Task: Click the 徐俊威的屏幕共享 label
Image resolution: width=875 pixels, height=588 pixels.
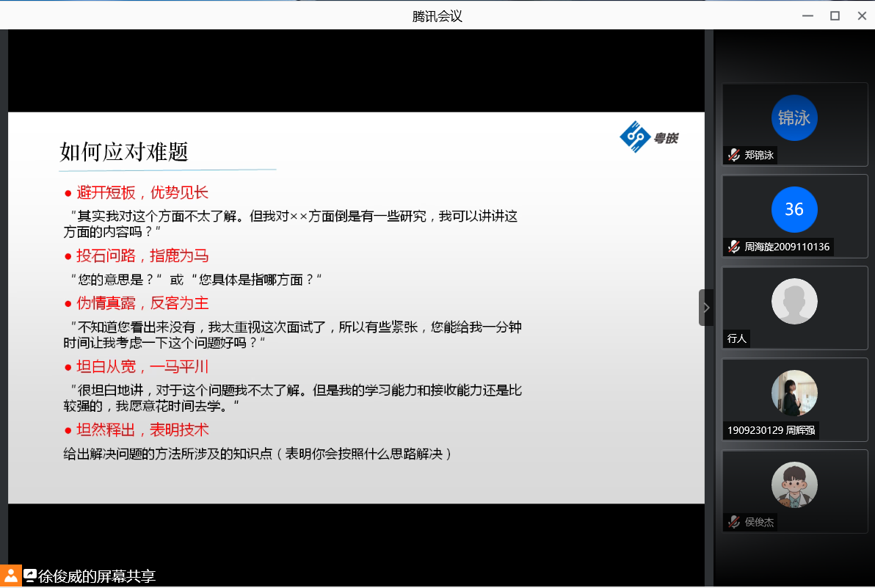Action: (x=97, y=576)
